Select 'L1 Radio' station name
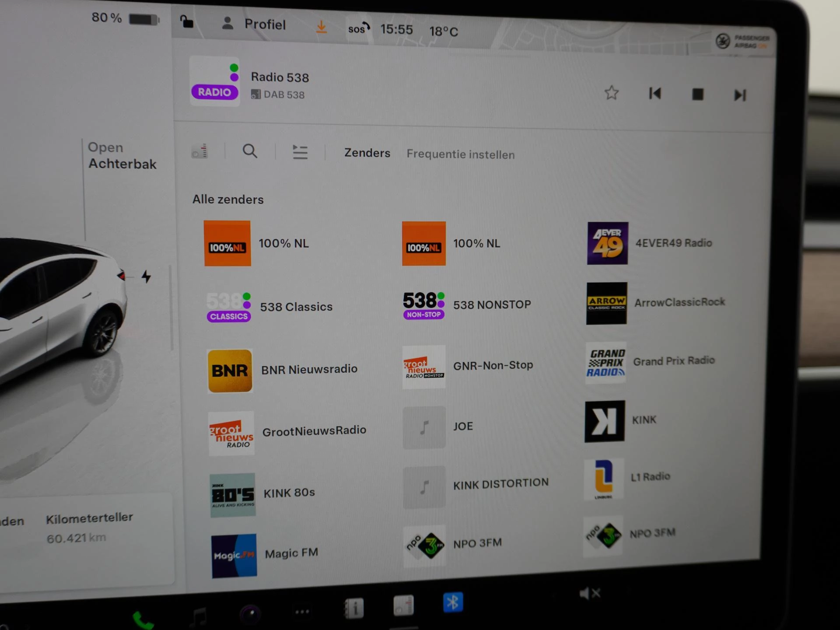The width and height of the screenshot is (840, 630). [x=650, y=477]
